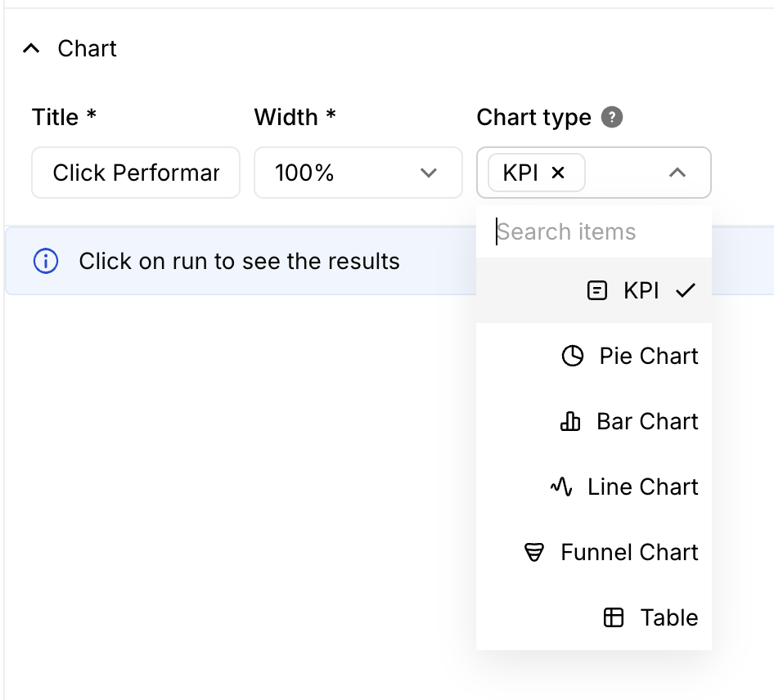Click the Bar Chart icon
Screen dimensions: 774x700
pos(570,421)
